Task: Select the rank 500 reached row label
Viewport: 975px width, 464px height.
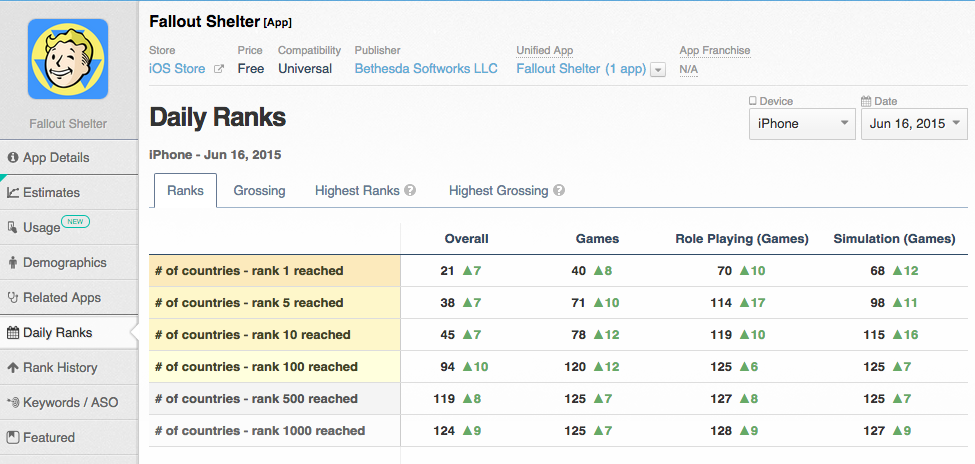Action: tap(256, 399)
